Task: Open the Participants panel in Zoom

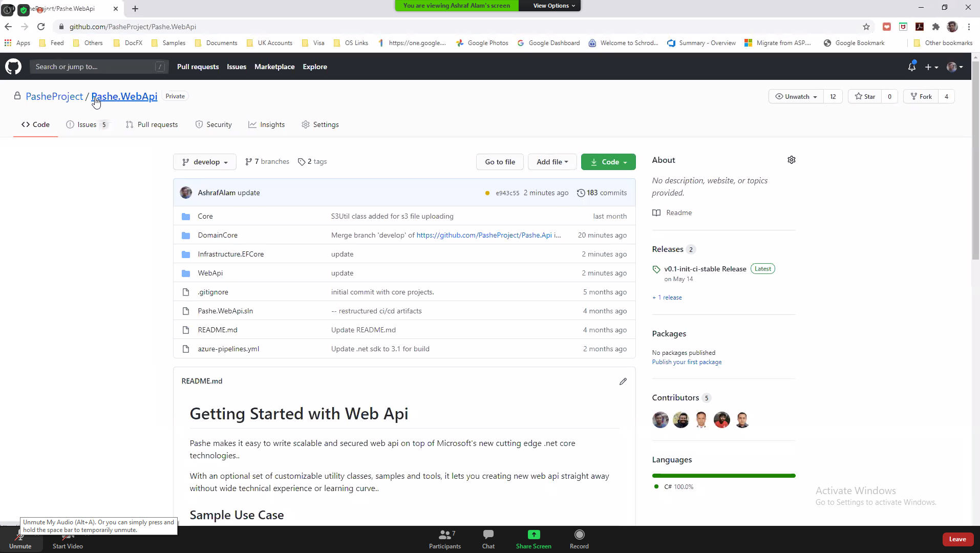Action: 444,539
